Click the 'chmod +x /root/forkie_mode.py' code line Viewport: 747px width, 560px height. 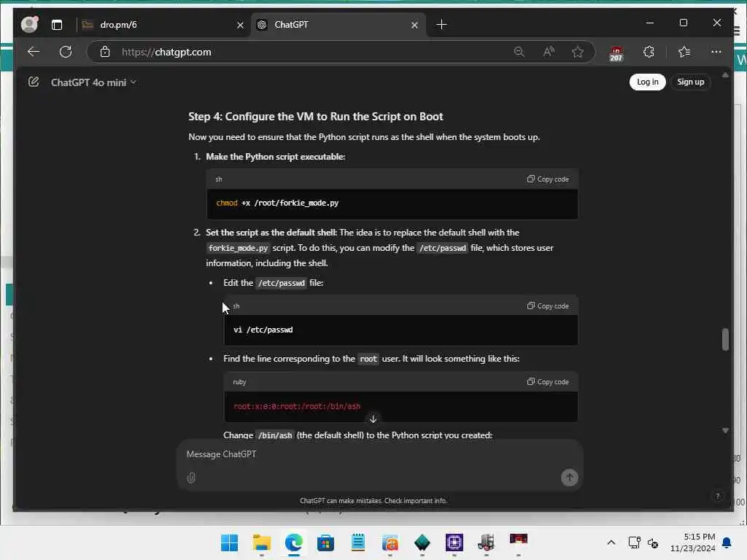pos(277,203)
